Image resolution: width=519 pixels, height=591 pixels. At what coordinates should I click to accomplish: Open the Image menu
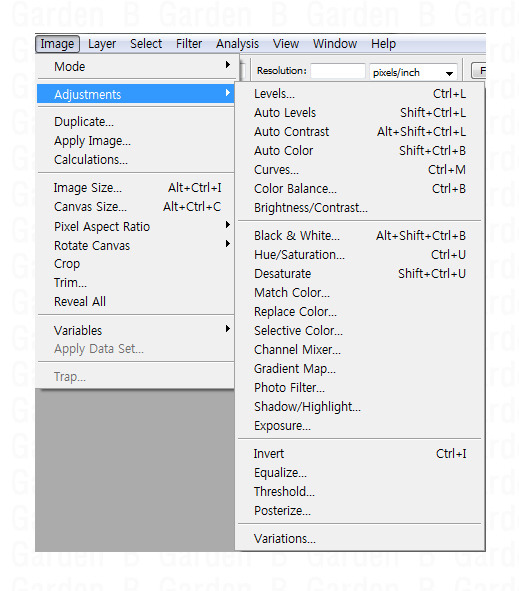[57, 44]
